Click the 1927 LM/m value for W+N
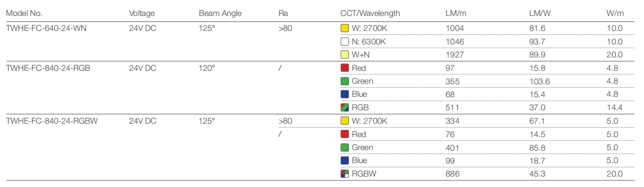Screen dimensions: 644x187 (454, 55)
